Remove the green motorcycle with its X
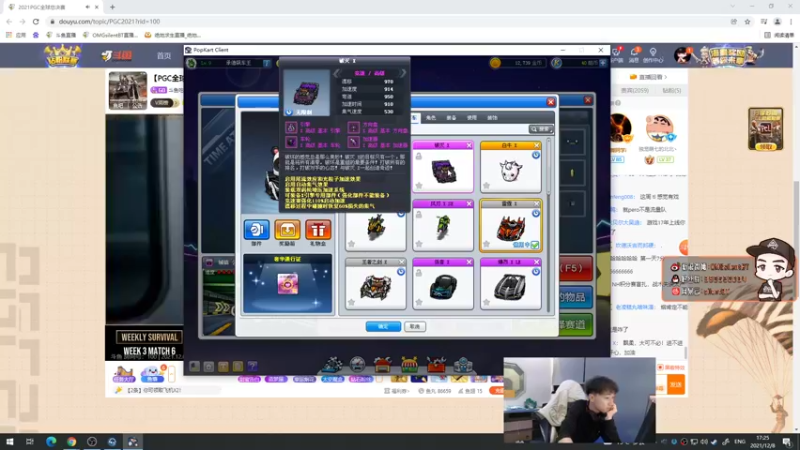Viewport: 800px width, 450px height. click(x=469, y=204)
